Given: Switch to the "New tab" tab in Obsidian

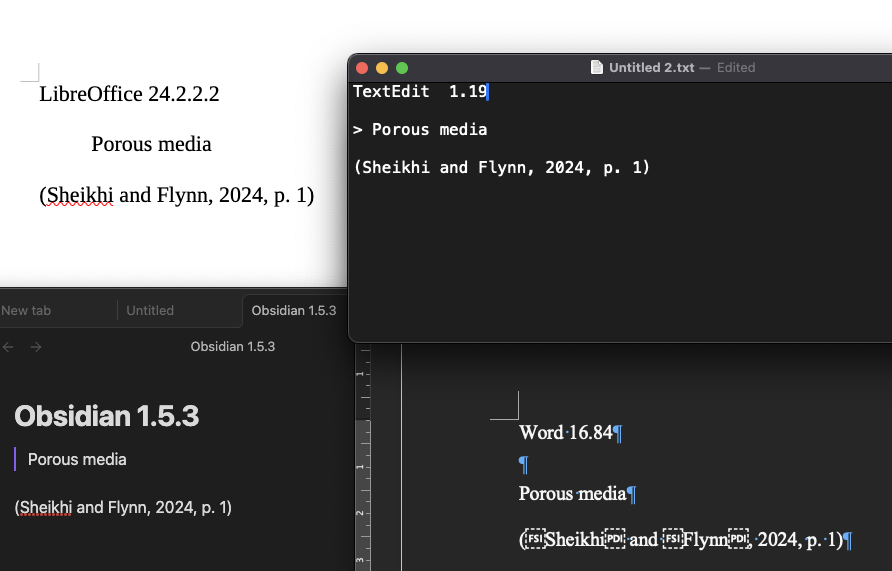Looking at the screenshot, I should pos(26,311).
